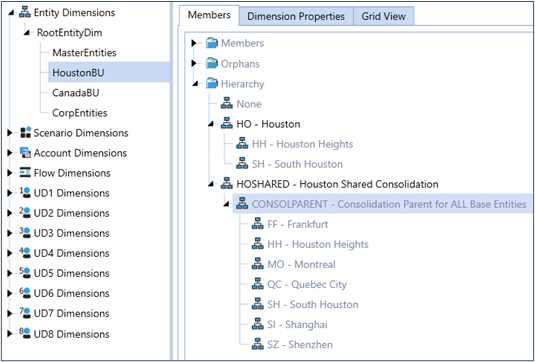This screenshot has width=535, height=362.
Task: Select HOSHARED - Houston Shared Consolidation
Action: (x=337, y=184)
